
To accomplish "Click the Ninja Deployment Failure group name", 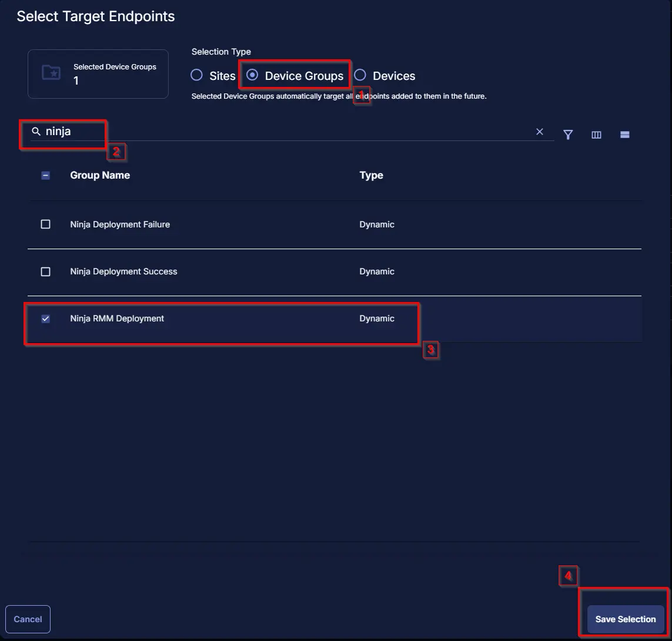I will click(x=120, y=224).
